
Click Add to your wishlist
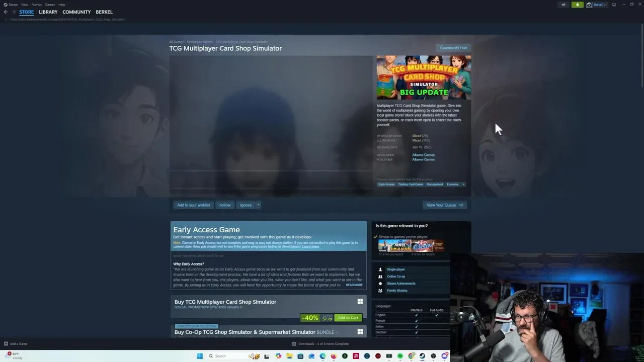(x=193, y=205)
